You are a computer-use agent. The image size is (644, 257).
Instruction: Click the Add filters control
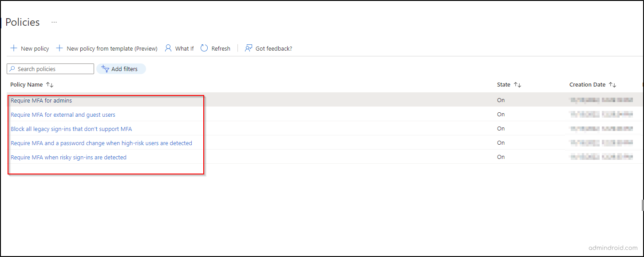coord(121,69)
